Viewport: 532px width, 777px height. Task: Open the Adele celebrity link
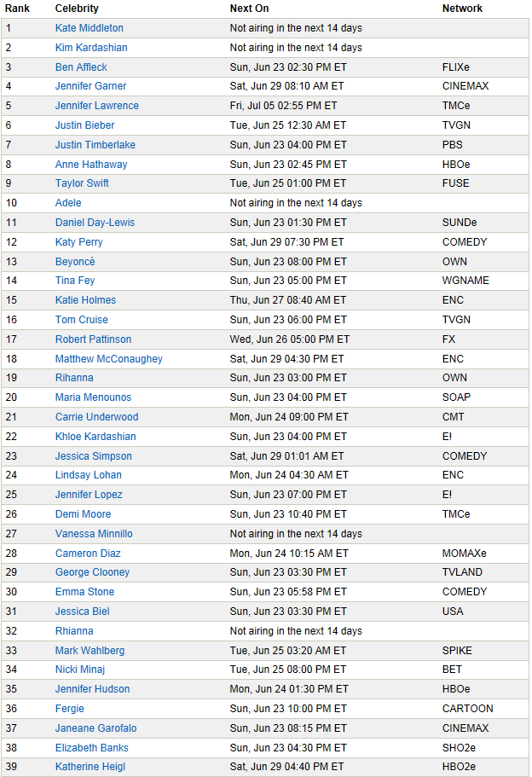tap(68, 203)
